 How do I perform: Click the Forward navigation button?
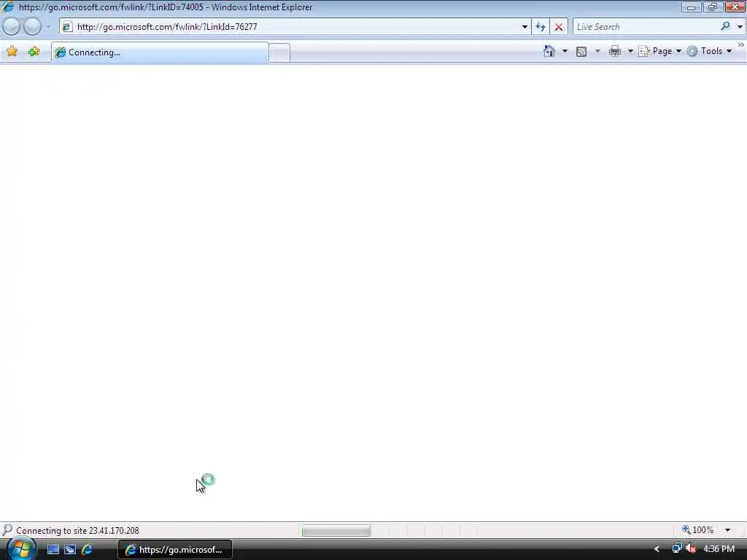[32, 27]
